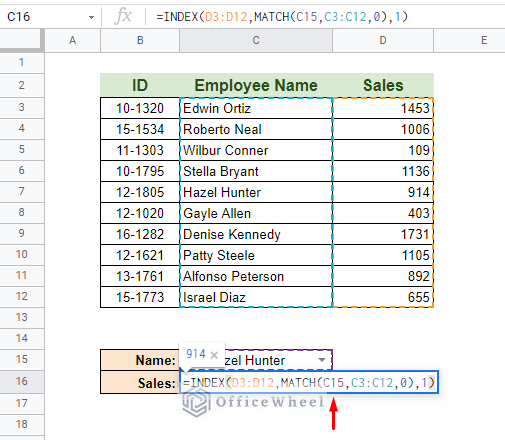This screenshot has width=505, height=440.
Task: Select row 16 header
Action: click(x=22, y=381)
